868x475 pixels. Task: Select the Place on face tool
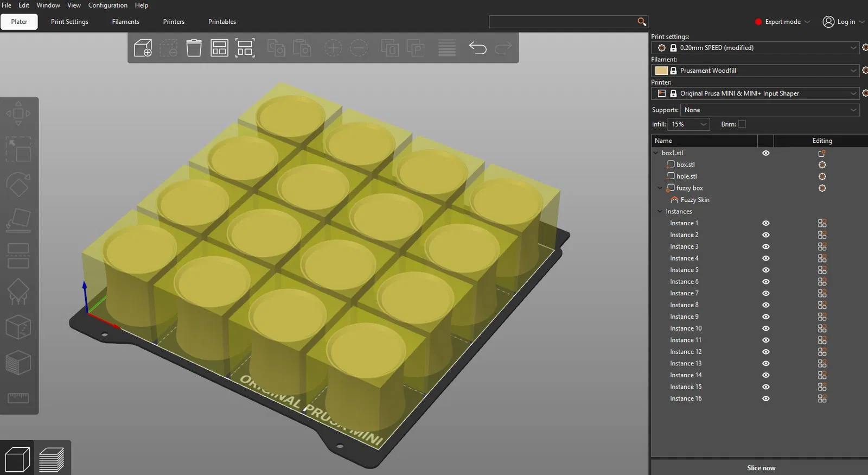point(18,220)
